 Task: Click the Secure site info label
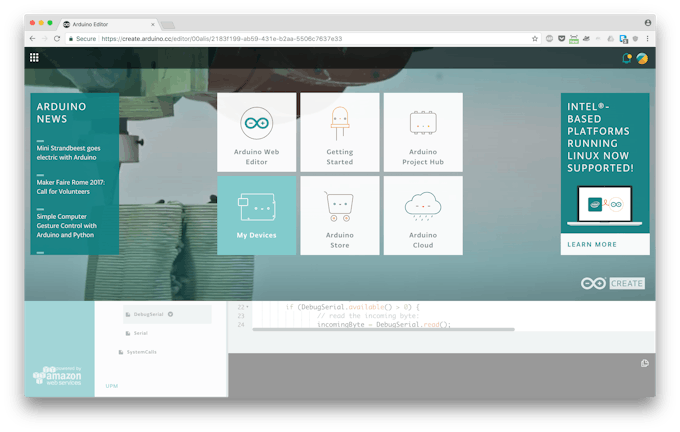pos(82,39)
